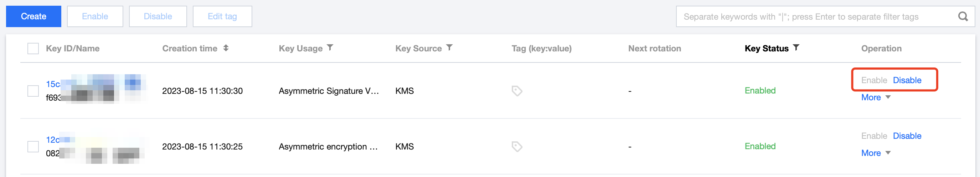
Task: Open the Key Usage filter icon
Action: pos(330,47)
